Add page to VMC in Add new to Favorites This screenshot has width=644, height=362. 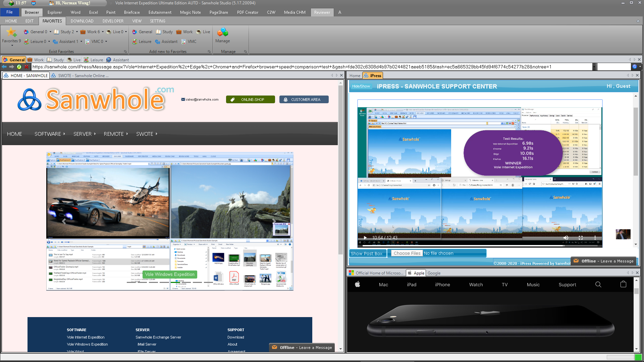(x=189, y=42)
